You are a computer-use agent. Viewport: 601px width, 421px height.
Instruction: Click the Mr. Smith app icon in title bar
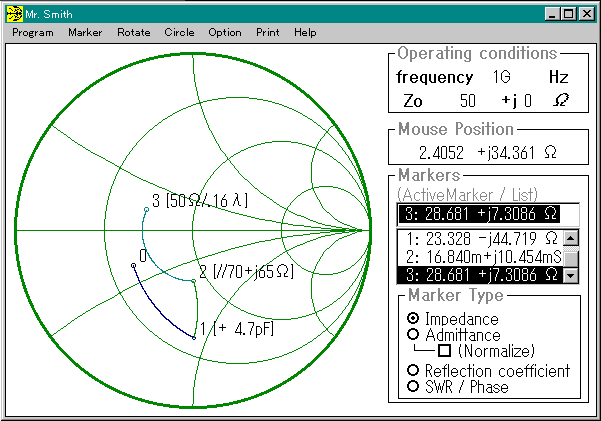point(15,15)
